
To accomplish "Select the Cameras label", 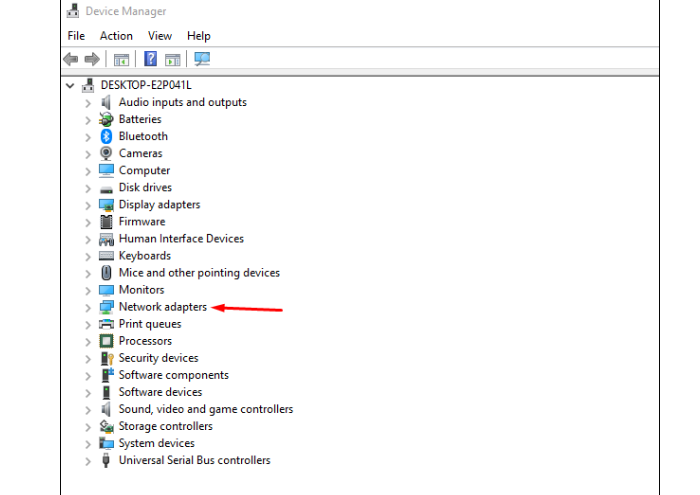I will coord(141,153).
